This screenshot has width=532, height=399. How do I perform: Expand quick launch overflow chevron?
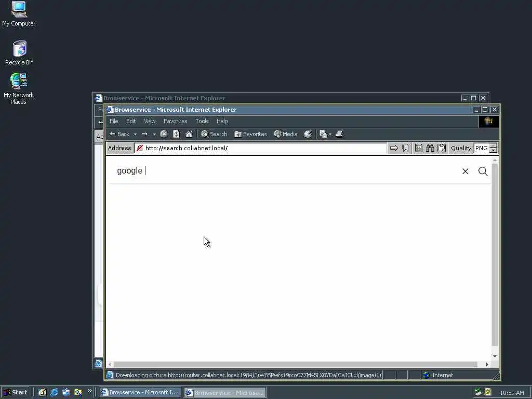coord(89,391)
